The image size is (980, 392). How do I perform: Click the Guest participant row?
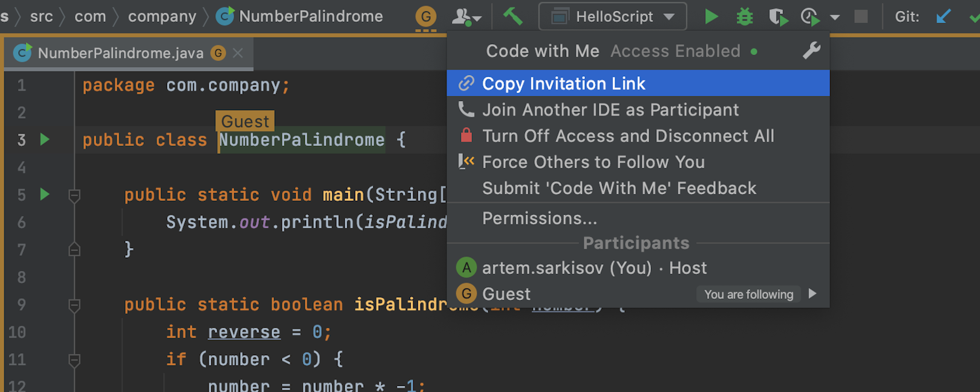point(638,294)
